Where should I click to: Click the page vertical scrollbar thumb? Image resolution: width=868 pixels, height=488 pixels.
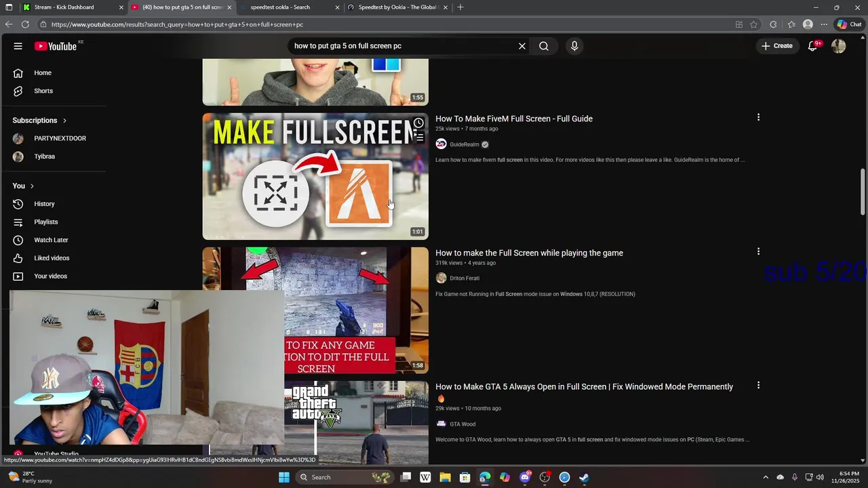pyautogui.click(x=863, y=192)
